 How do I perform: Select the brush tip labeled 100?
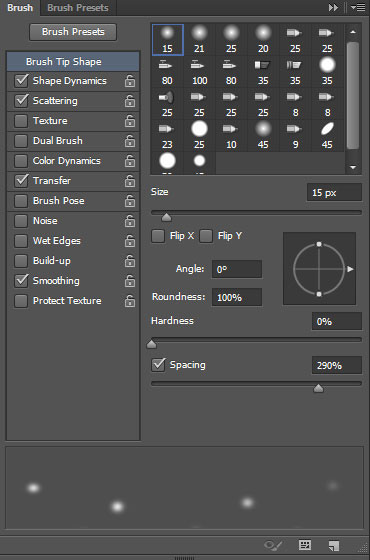199,72
